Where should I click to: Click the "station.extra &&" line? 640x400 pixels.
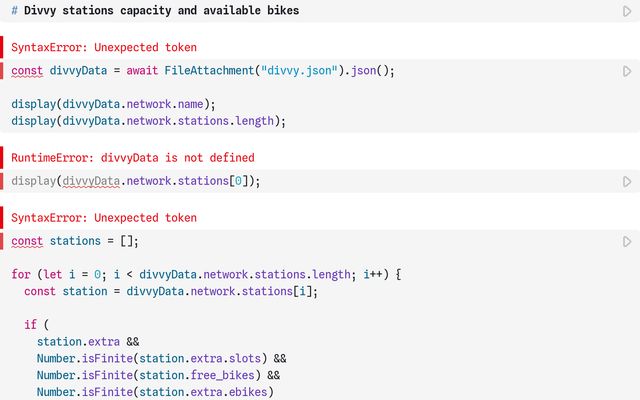tap(88, 341)
